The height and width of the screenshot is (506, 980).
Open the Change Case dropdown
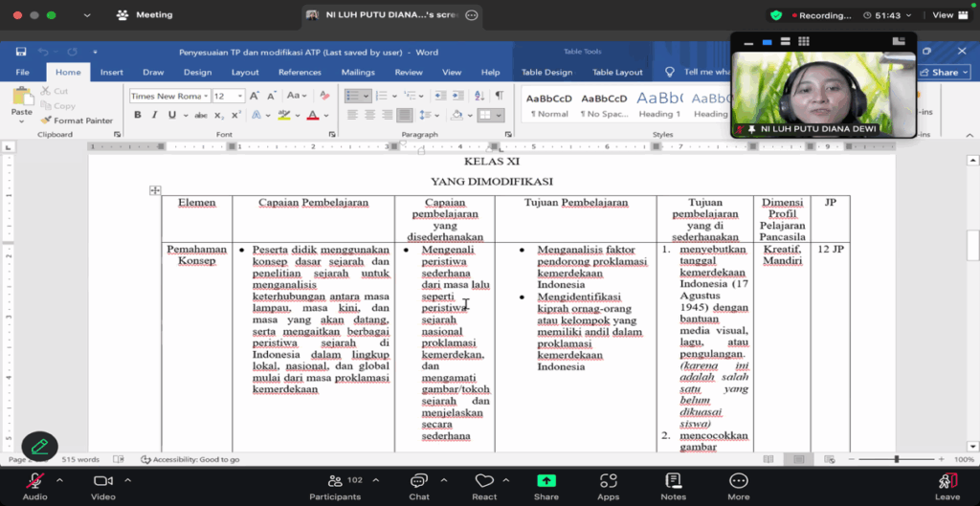(x=297, y=97)
